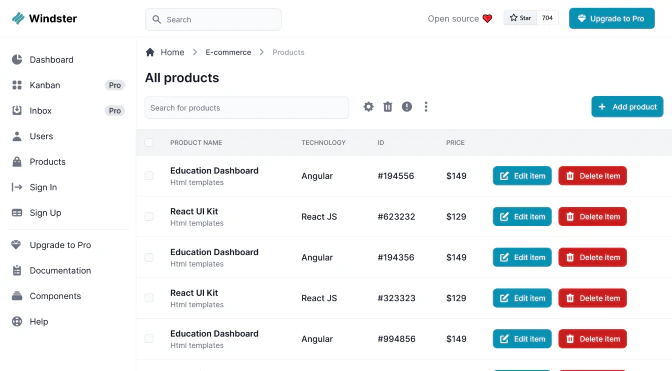Focus the Search for products field
672x371 pixels.
pos(246,108)
